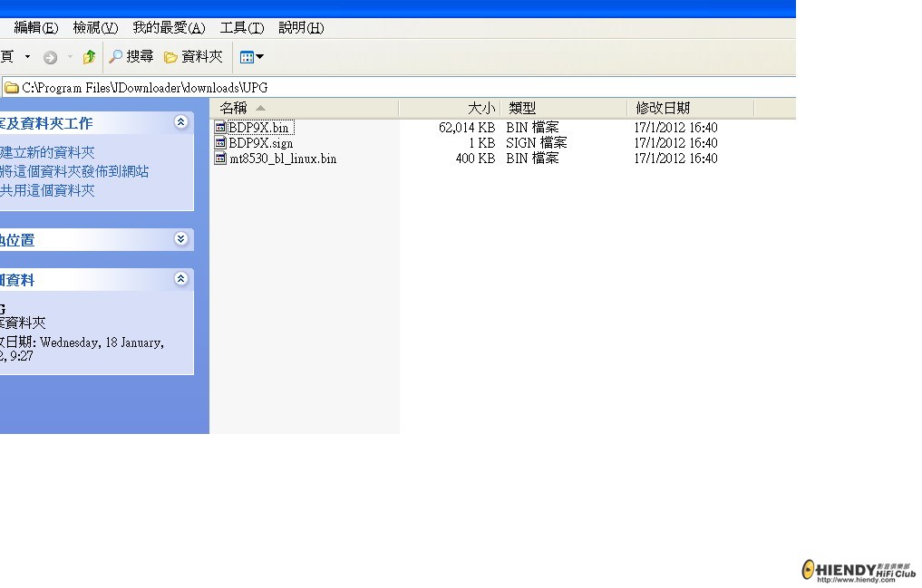Sort by the 類型 column header
Image resolution: width=922 pixels, height=588 pixels.
pyautogui.click(x=563, y=108)
